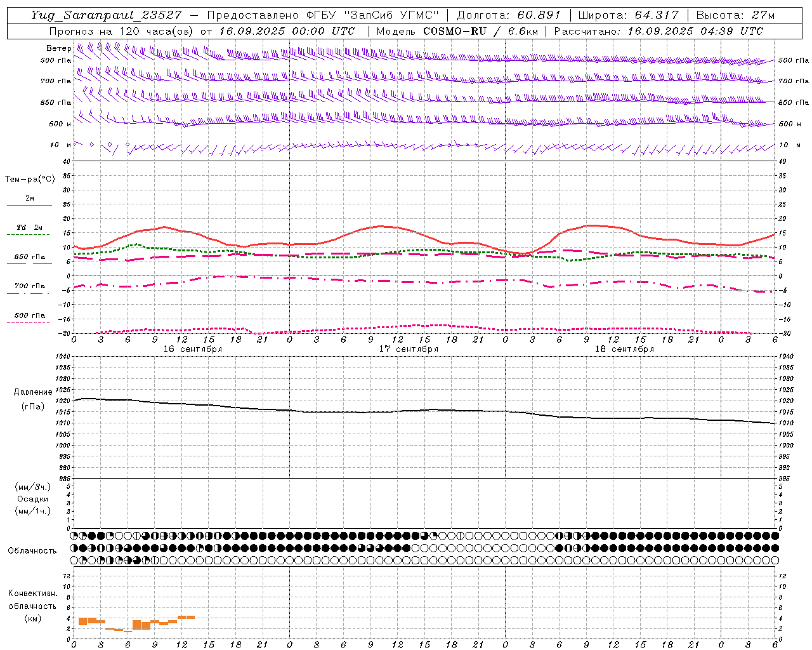The height and width of the screenshot is (650, 812).
Task: Click the 500 гПа entry in temperature legend
Action: [x=29, y=315]
